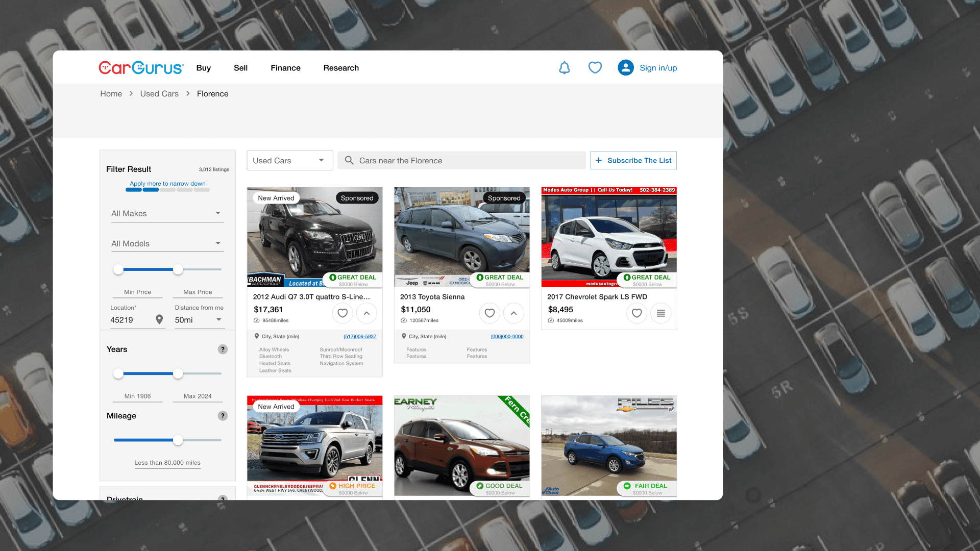Click the Max 2024 year field
This screenshot has width=980, height=551.
click(x=198, y=396)
